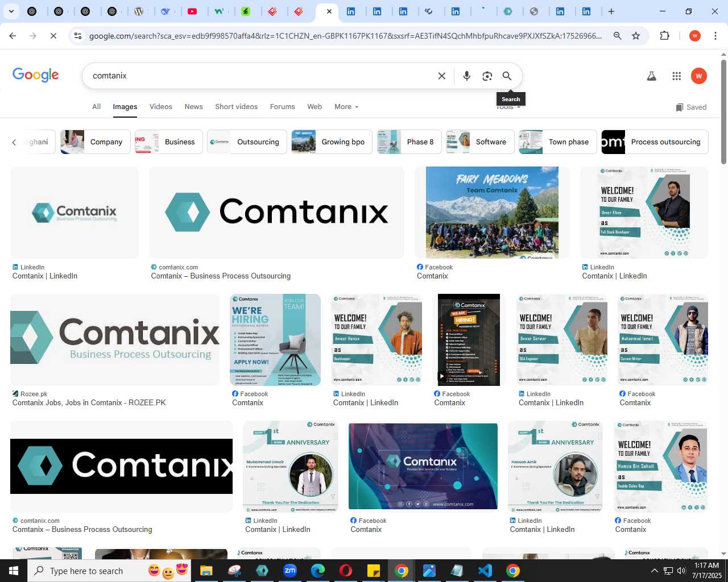Open the volume control in tray
Screen dimensions: 728x582
681,571
